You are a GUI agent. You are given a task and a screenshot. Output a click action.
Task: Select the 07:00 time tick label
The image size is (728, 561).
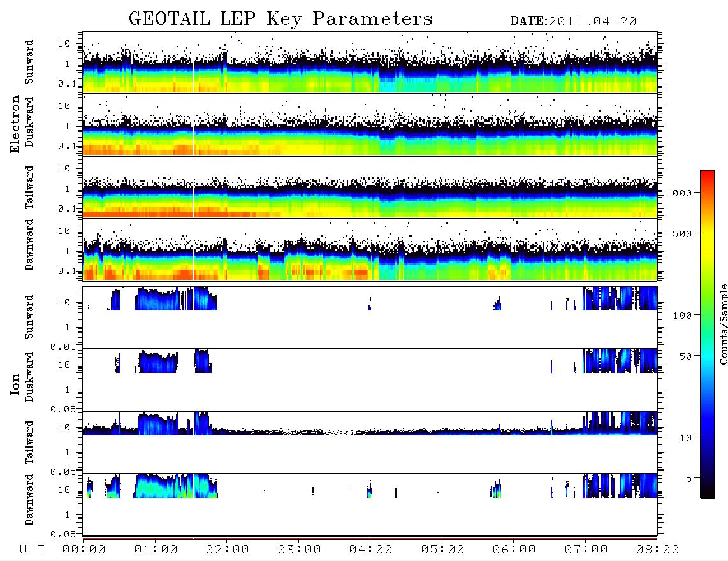(x=586, y=550)
